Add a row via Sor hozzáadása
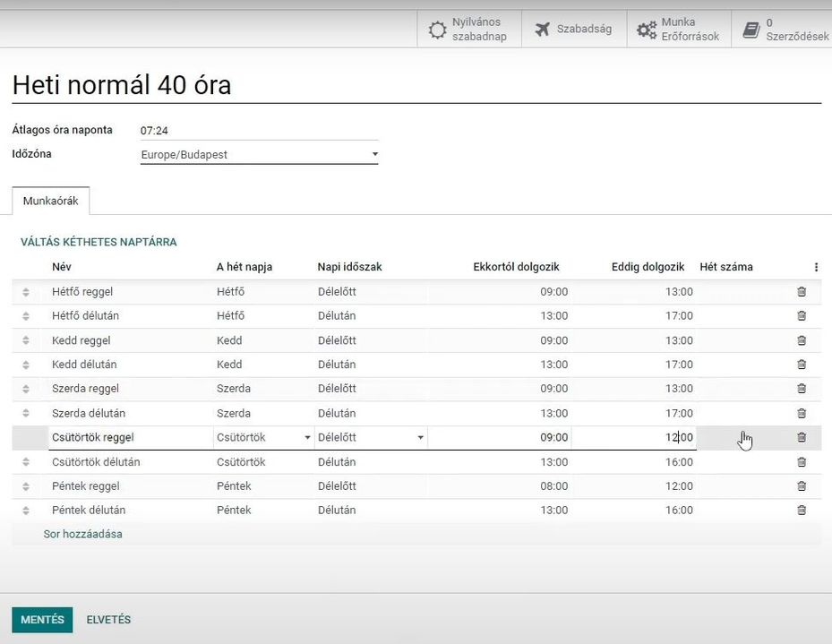This screenshot has height=644, width=832. point(82,534)
